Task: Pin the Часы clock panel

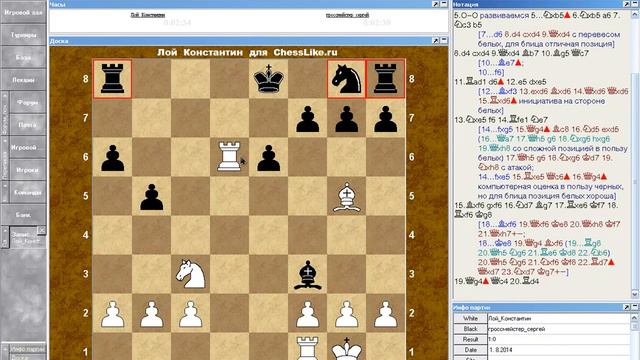Action: pyautogui.click(x=436, y=4)
